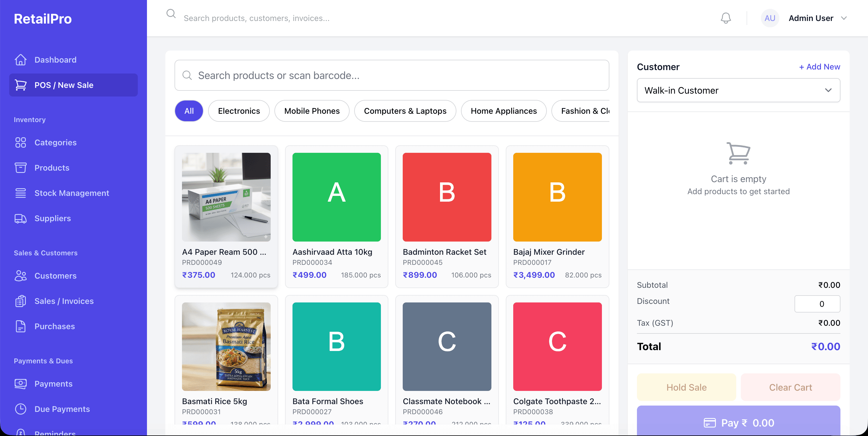Click the Suppliers truck icon
Viewport: 868px width, 436px height.
coord(21,219)
